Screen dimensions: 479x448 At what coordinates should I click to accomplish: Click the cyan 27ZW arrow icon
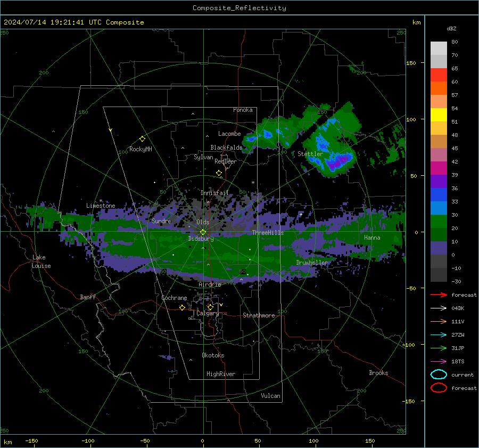pyautogui.click(x=439, y=335)
